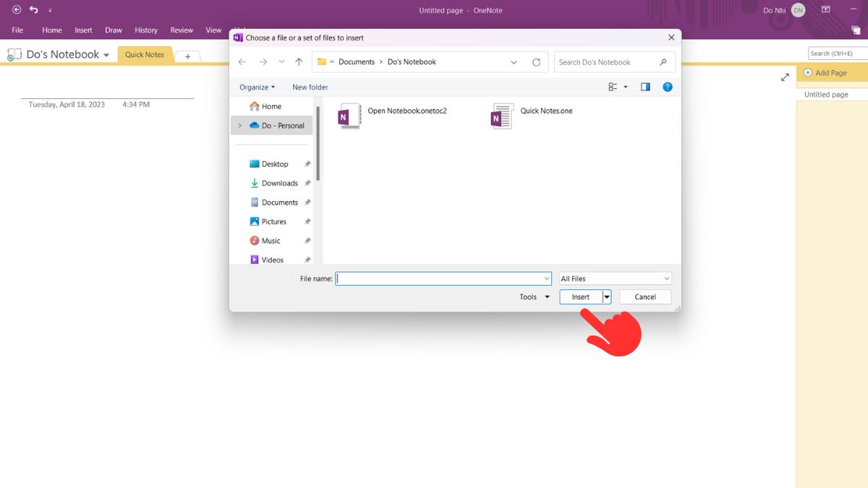868x488 pixels.
Task: Open the File name dropdown arrow
Action: point(547,278)
